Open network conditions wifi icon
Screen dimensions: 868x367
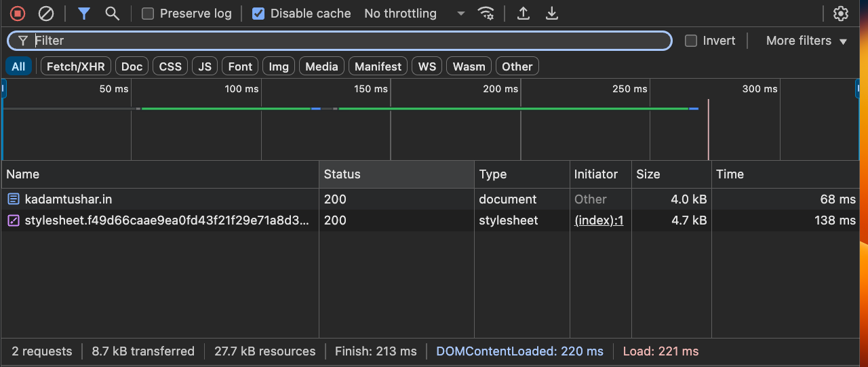click(x=486, y=14)
